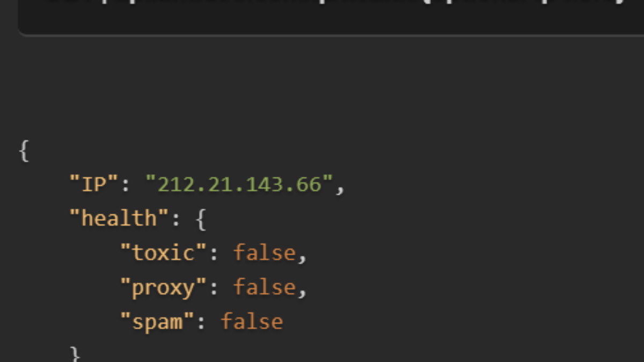Click the false value next to spam

pos(251,322)
